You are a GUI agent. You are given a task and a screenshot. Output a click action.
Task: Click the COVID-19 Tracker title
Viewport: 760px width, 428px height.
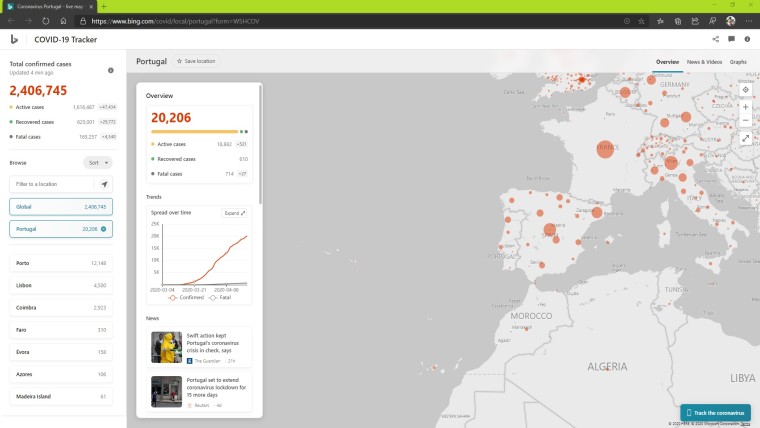[x=65, y=40]
